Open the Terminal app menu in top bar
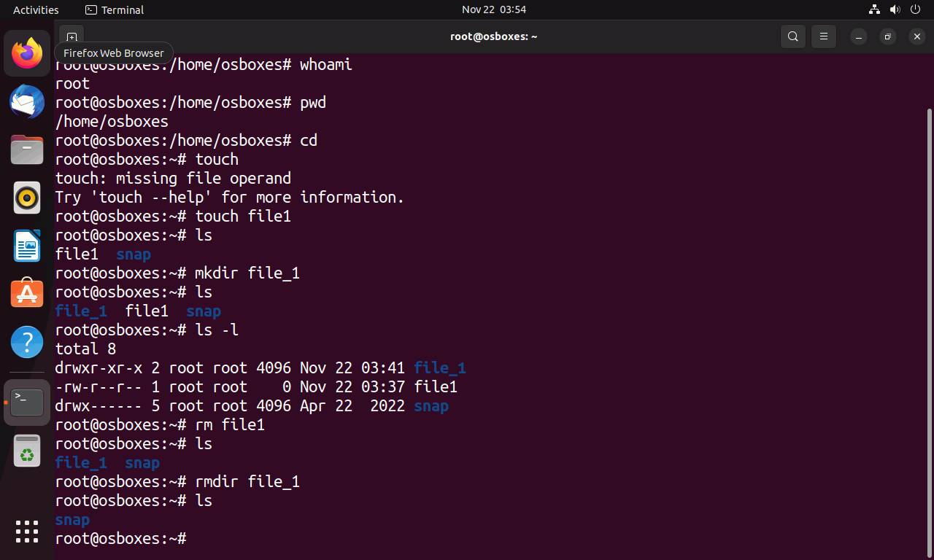The image size is (934, 560). tap(115, 9)
